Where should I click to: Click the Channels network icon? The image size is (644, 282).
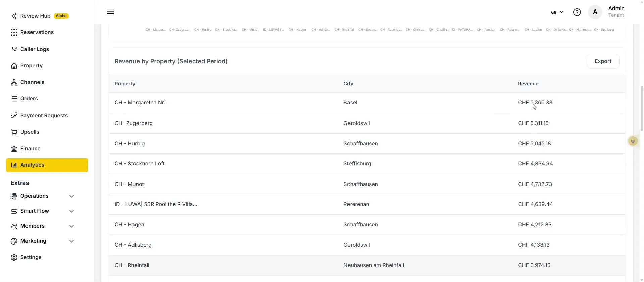(x=14, y=82)
